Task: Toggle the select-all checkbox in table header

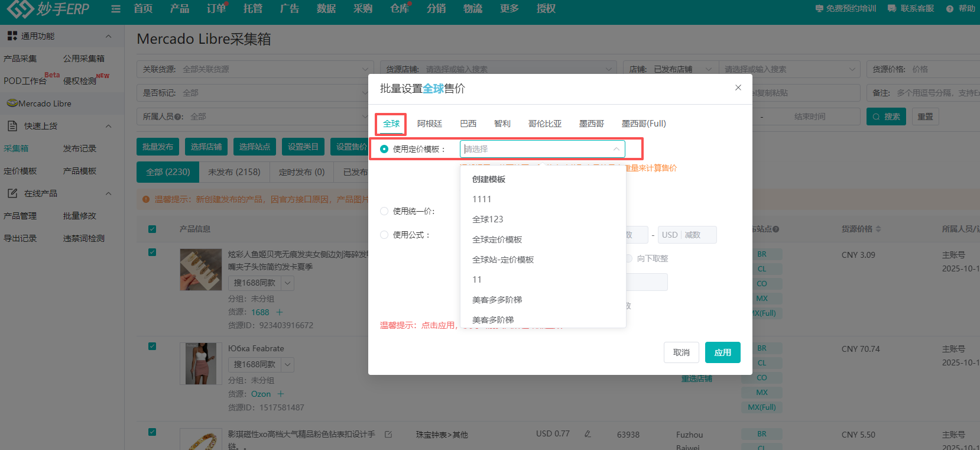Action: (152, 229)
